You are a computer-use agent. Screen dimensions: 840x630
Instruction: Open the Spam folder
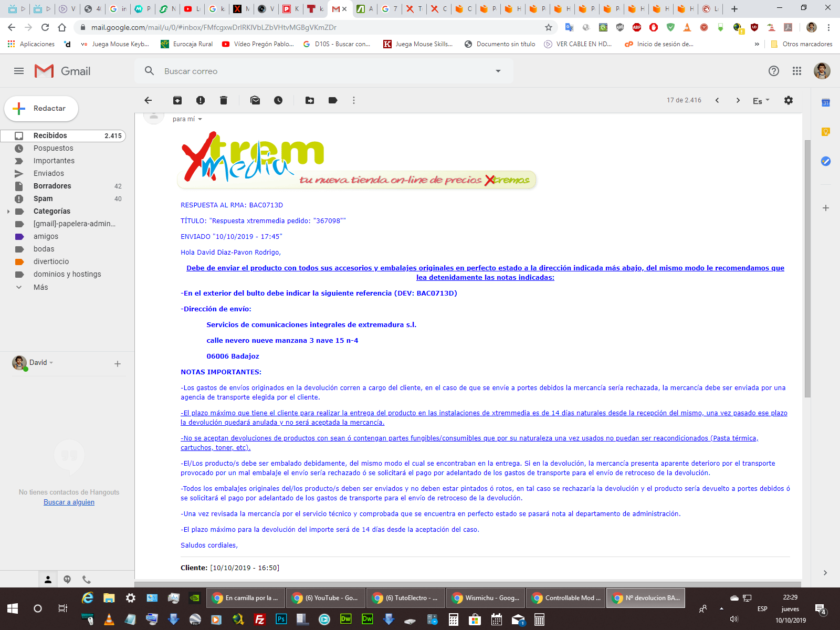(x=43, y=198)
